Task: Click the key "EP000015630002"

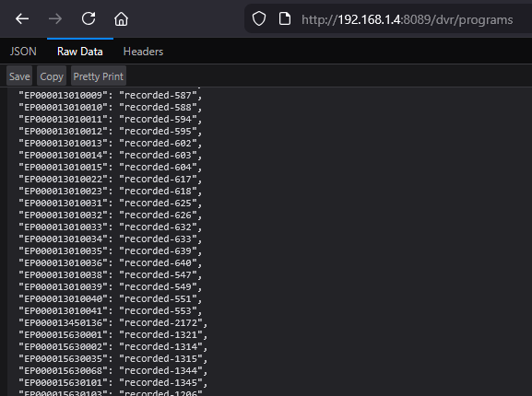Action: coord(63,347)
